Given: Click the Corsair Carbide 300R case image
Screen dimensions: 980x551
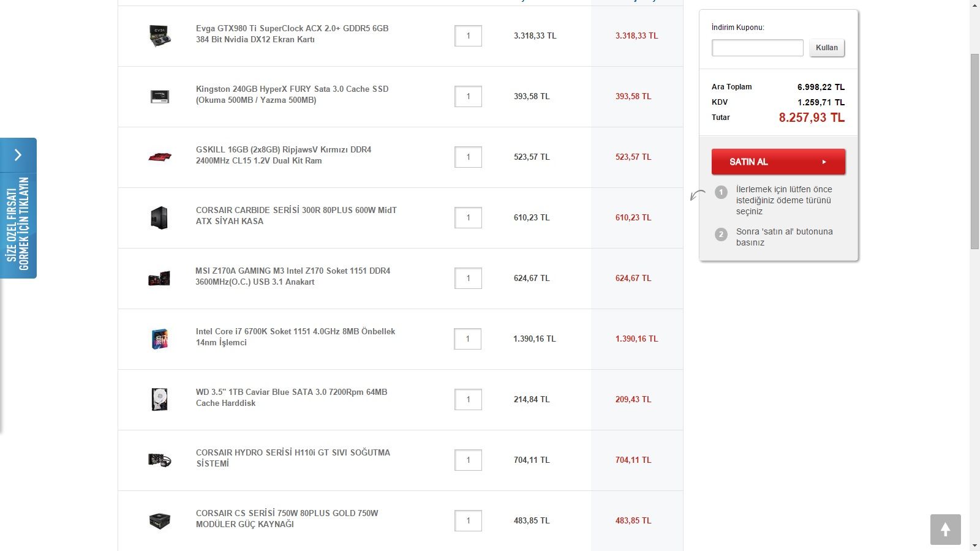Looking at the screenshot, I should tap(159, 217).
